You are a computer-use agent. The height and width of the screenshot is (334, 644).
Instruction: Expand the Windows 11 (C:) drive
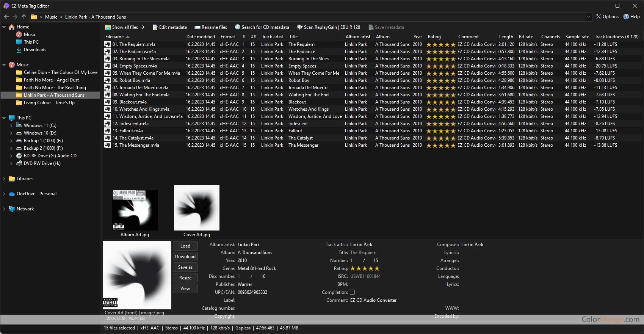[x=11, y=125]
